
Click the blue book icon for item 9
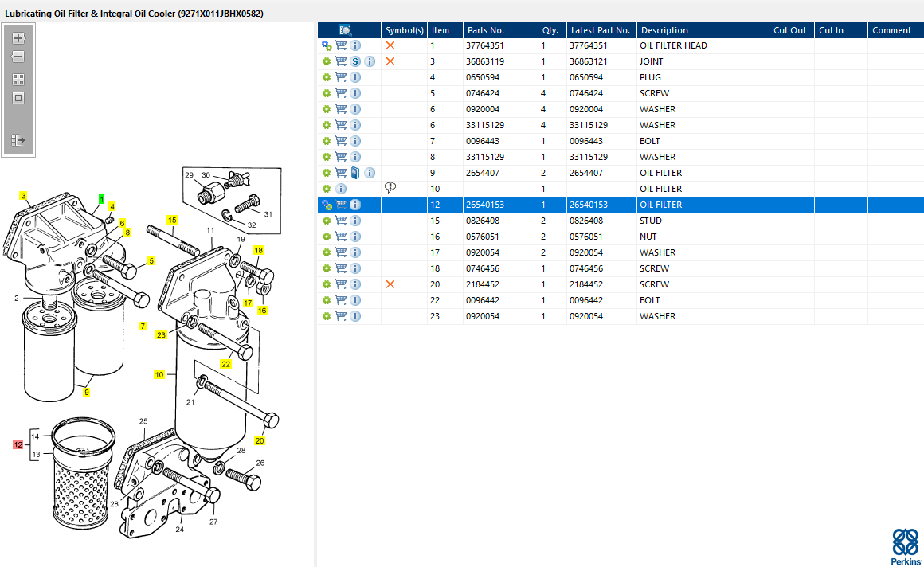[x=355, y=173]
